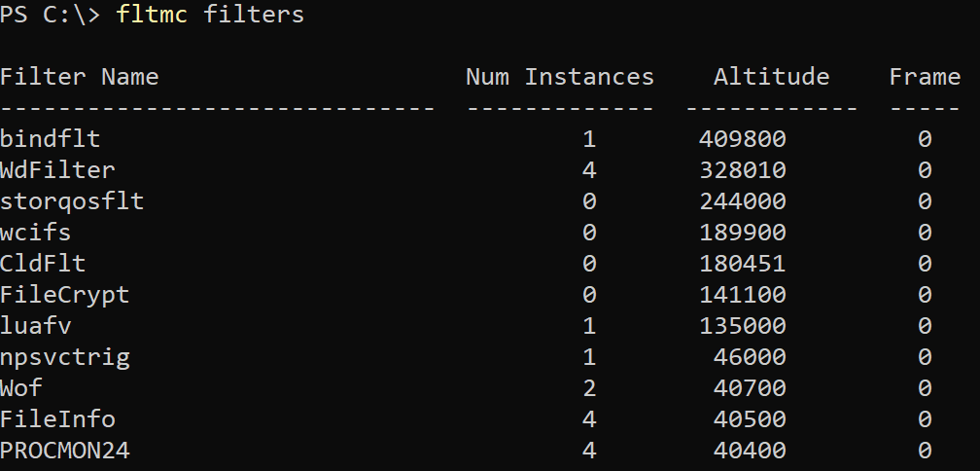
Task: Click the filters argument in prompt
Action: (254, 15)
